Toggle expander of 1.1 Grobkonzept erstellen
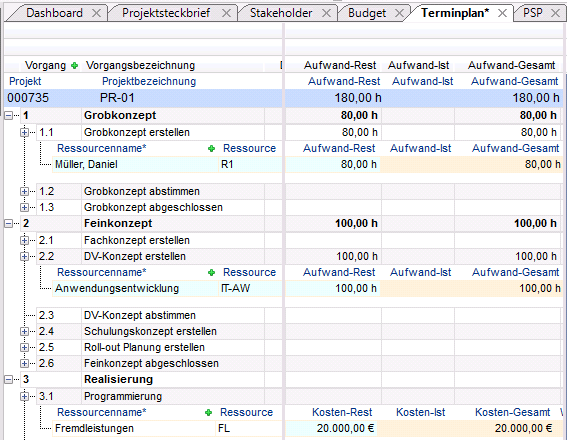567x440 pixels. click(x=24, y=133)
